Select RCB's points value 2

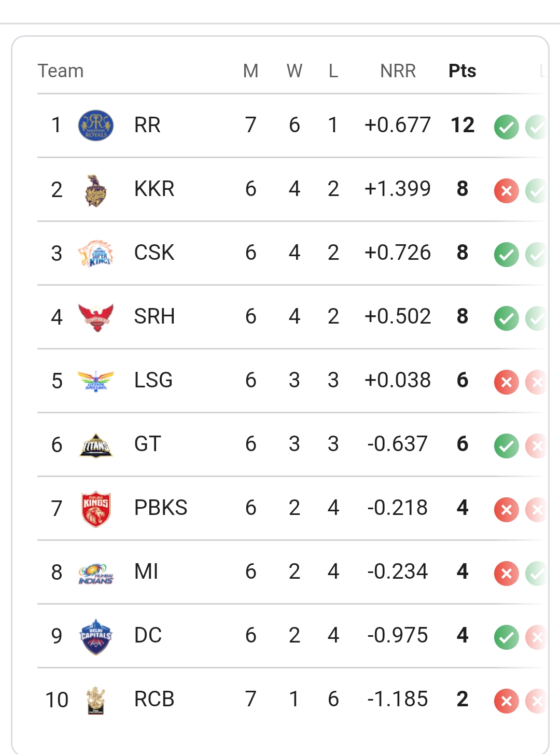463,700
